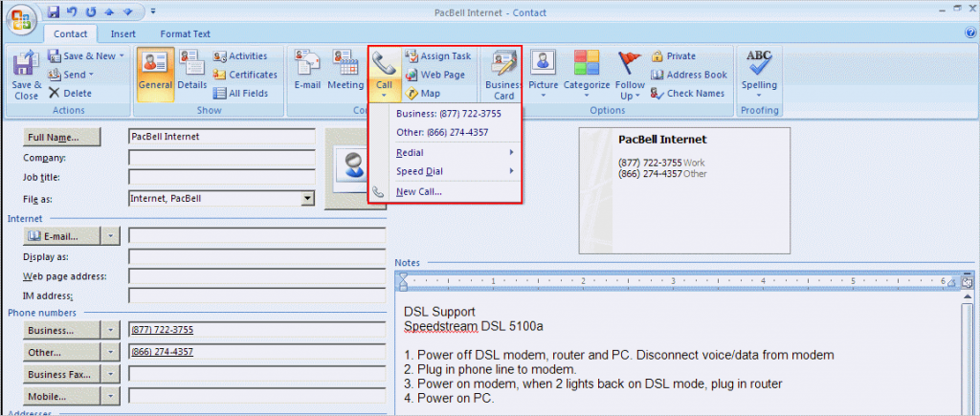Open the Follow Up flag menu

(630, 75)
